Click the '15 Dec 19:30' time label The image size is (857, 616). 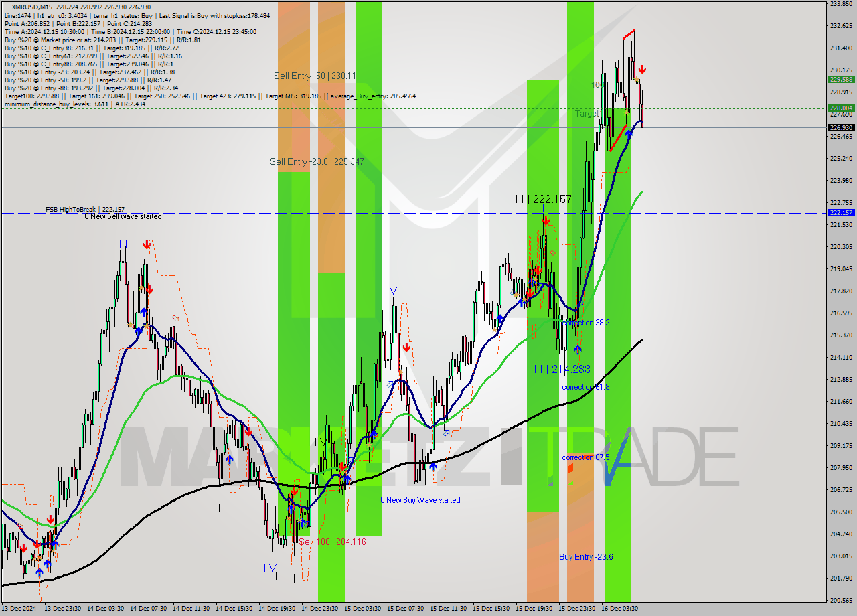tap(534, 609)
